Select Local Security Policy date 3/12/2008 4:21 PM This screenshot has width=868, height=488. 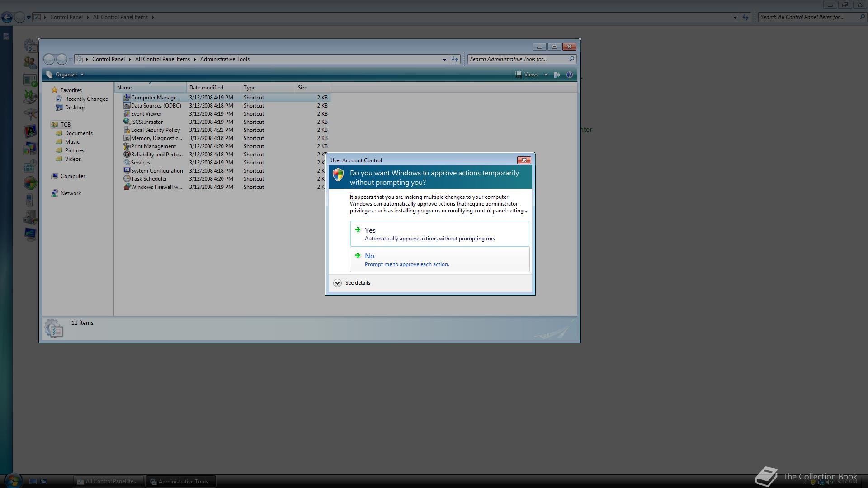click(211, 130)
